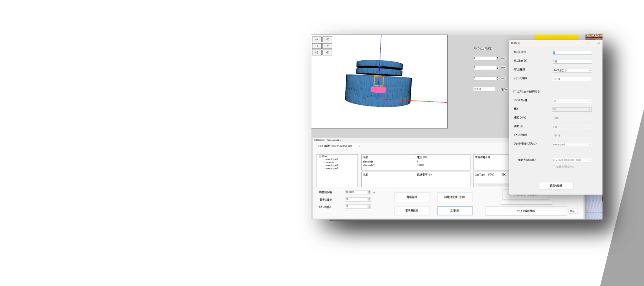Click the ガス圧 [Pa] input field
The height and width of the screenshot is (286, 644).
point(572,53)
